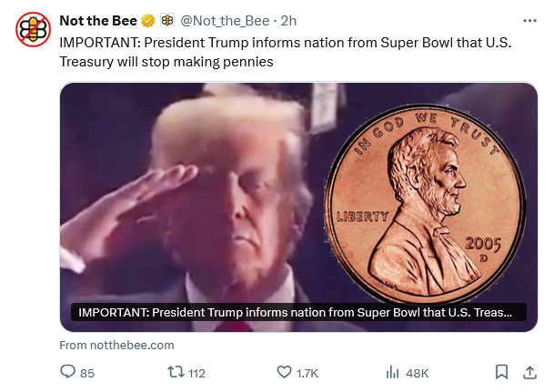Click the "1.7K" likes count
The image size is (554, 392).
(x=307, y=372)
